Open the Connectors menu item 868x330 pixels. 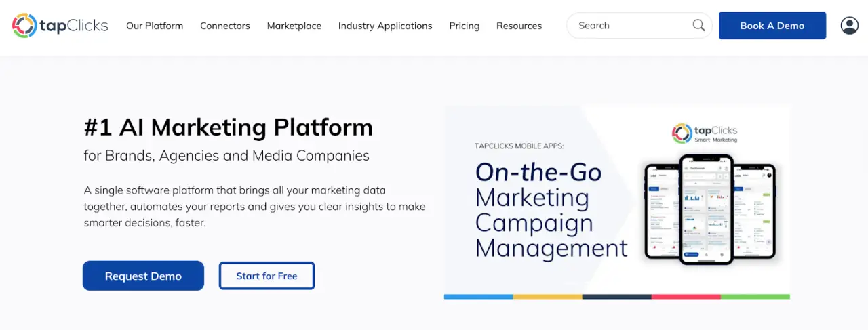click(x=225, y=26)
